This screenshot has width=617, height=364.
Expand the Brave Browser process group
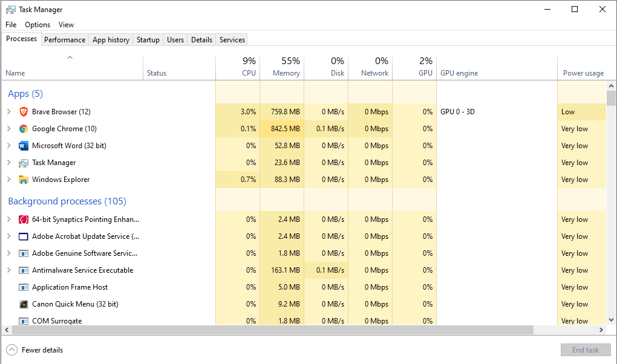(8, 112)
